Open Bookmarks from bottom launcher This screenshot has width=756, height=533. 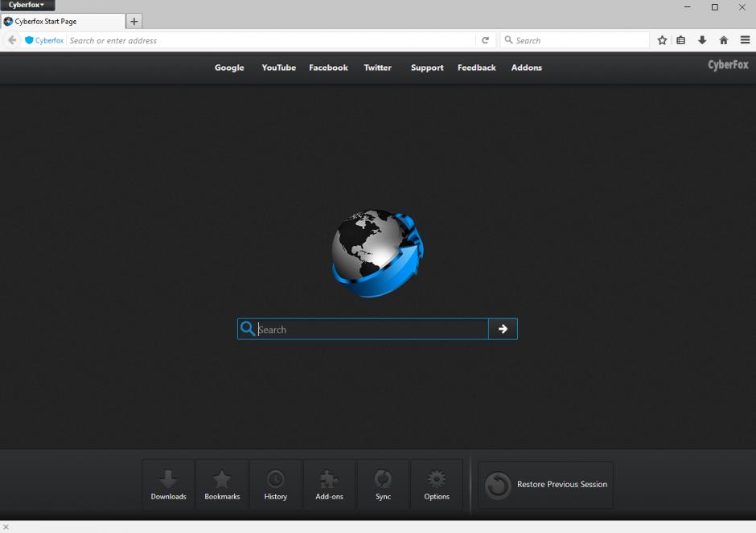point(222,484)
